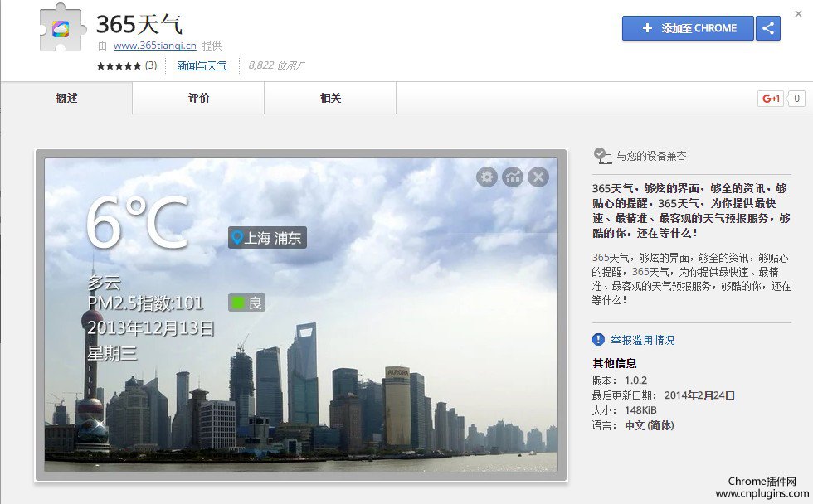Viewport: 813px width, 504px height.
Task: Switch to the 相关 tab
Action: (330, 98)
